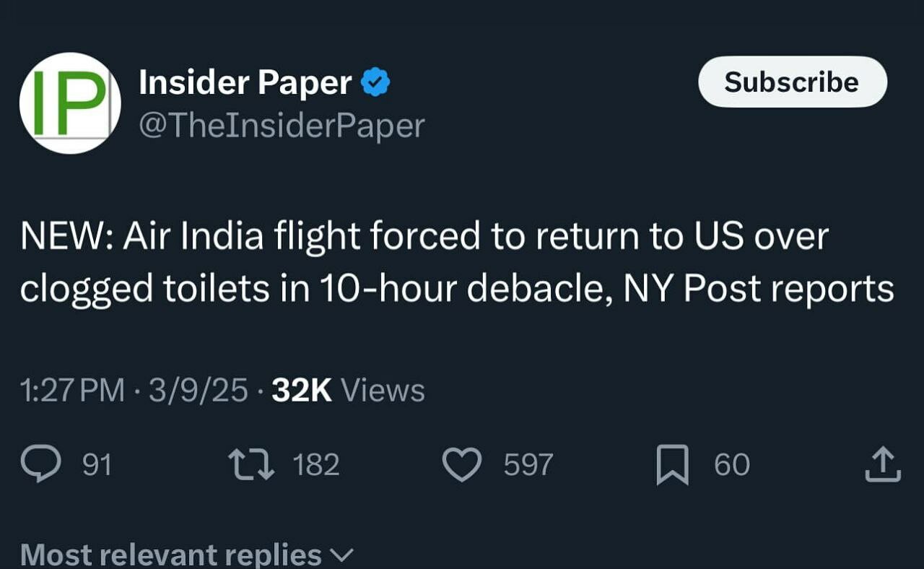924x569 pixels.
Task: Like the tweet with heart icon
Action: coord(461,464)
